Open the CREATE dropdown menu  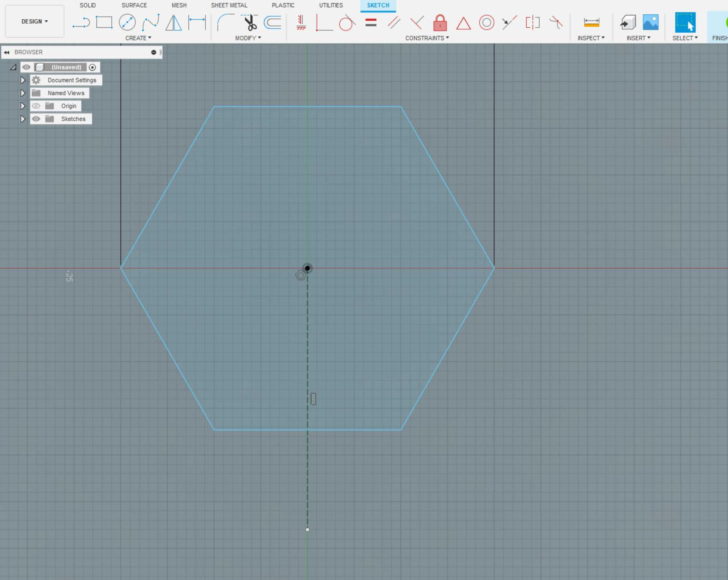pos(138,38)
